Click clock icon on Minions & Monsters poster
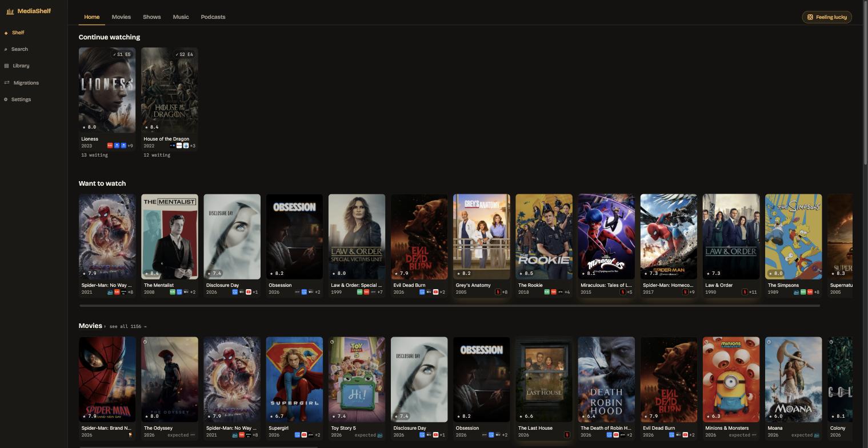868x448 pixels. [707, 342]
